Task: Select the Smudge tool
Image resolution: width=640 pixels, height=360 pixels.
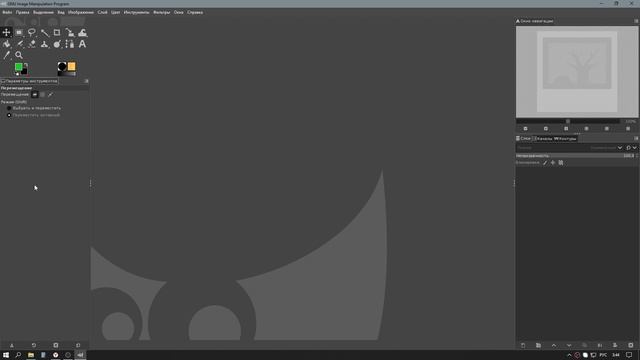Action: click(x=57, y=44)
